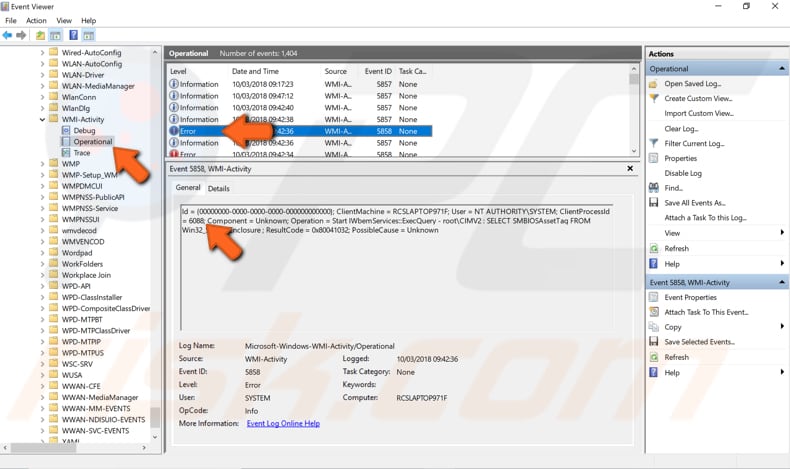The width and height of the screenshot is (790, 469).
Task: Expand the Wired-AutoConfig tree node
Action: pyautogui.click(x=42, y=52)
